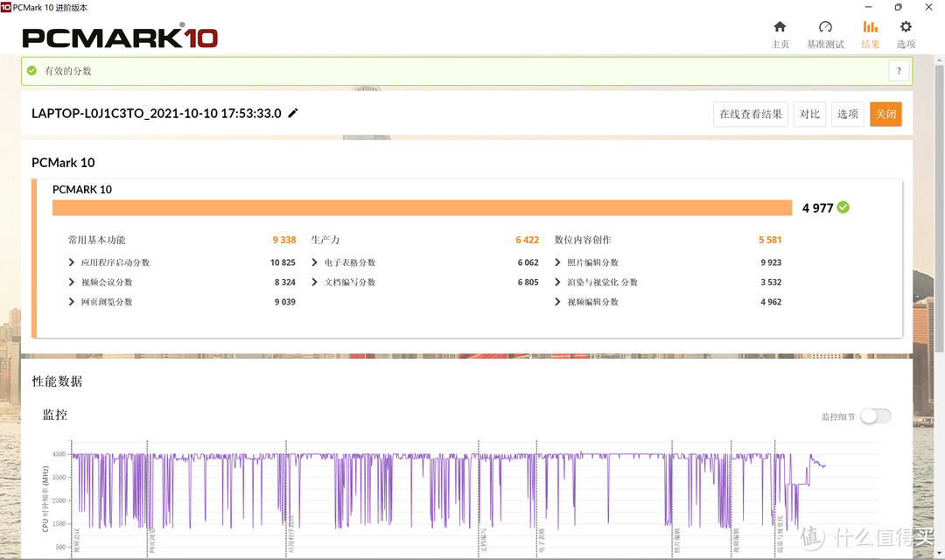Image resolution: width=945 pixels, height=560 pixels.
Task: Click the 生产力 category label
Action: 325,240
